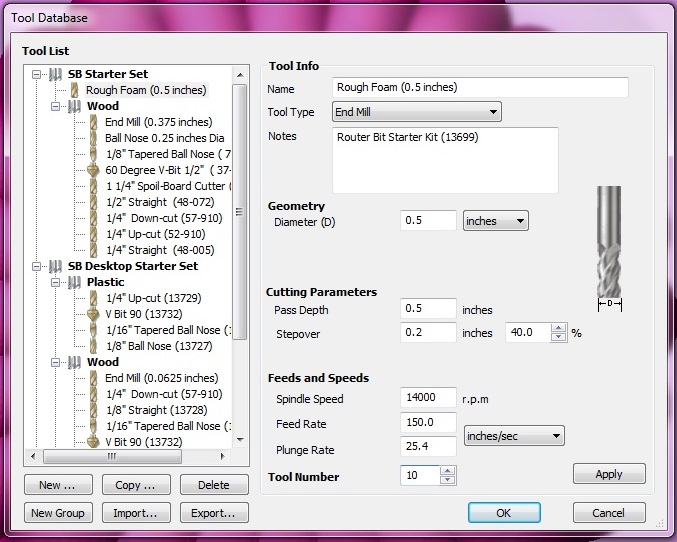Click Wood group icon under SB Starter Set
The image size is (677, 542).
pyautogui.click(x=74, y=106)
